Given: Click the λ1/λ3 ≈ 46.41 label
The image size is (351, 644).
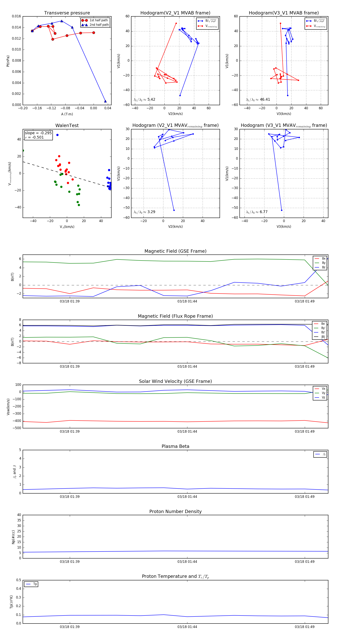Looking at the screenshot, I should point(258,100).
